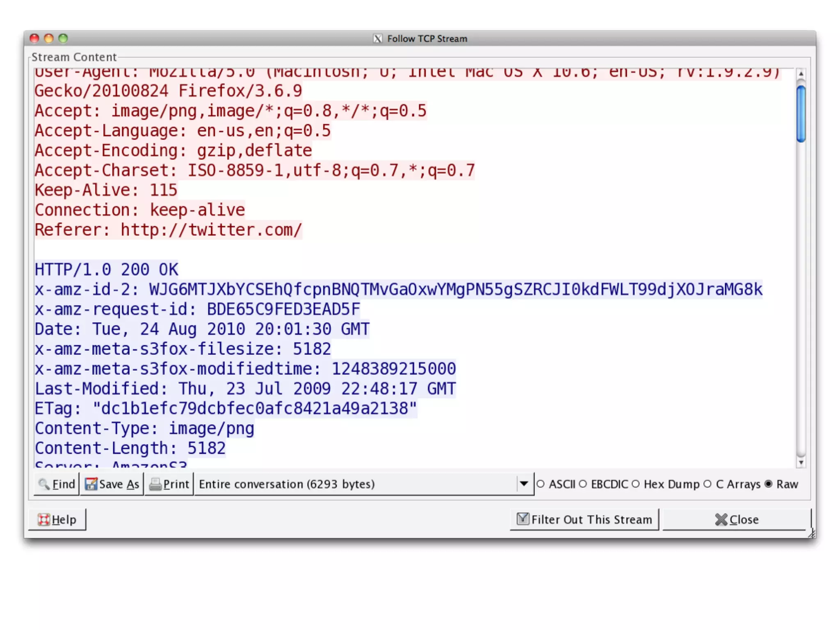Viewport: 840px width, 630px height.
Task: Select the EBCDIC display option
Action: 583,484
